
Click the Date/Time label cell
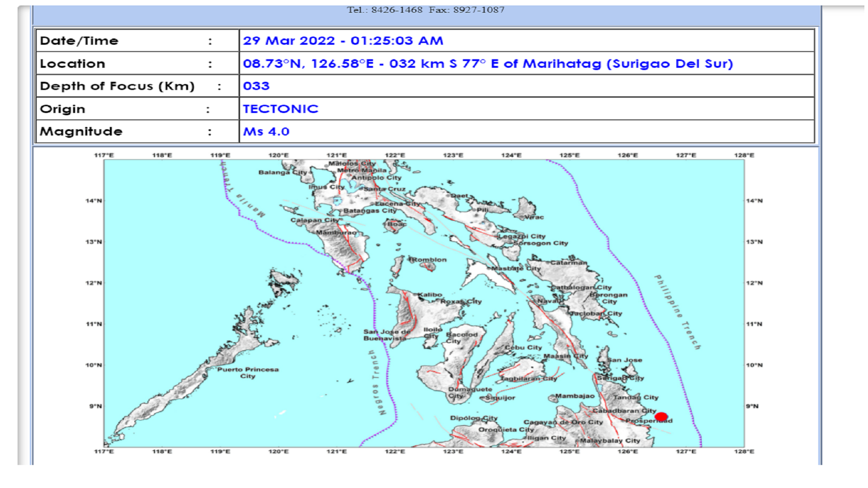[137, 41]
